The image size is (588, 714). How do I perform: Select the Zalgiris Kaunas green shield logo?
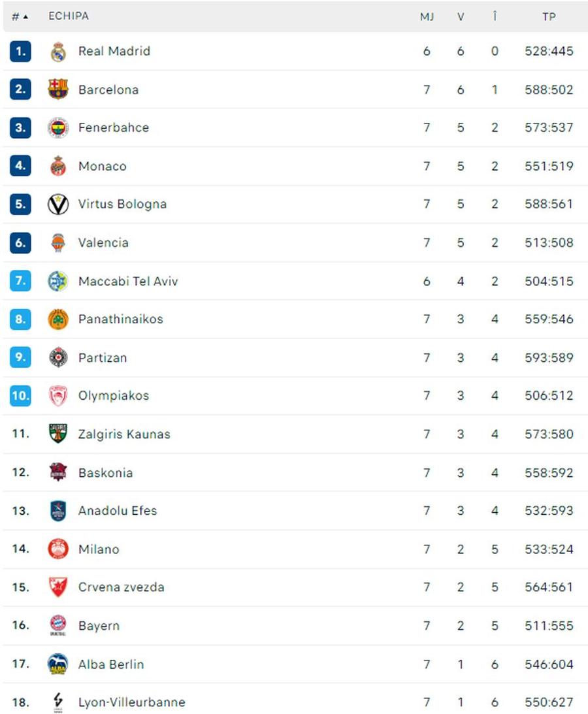[58, 434]
